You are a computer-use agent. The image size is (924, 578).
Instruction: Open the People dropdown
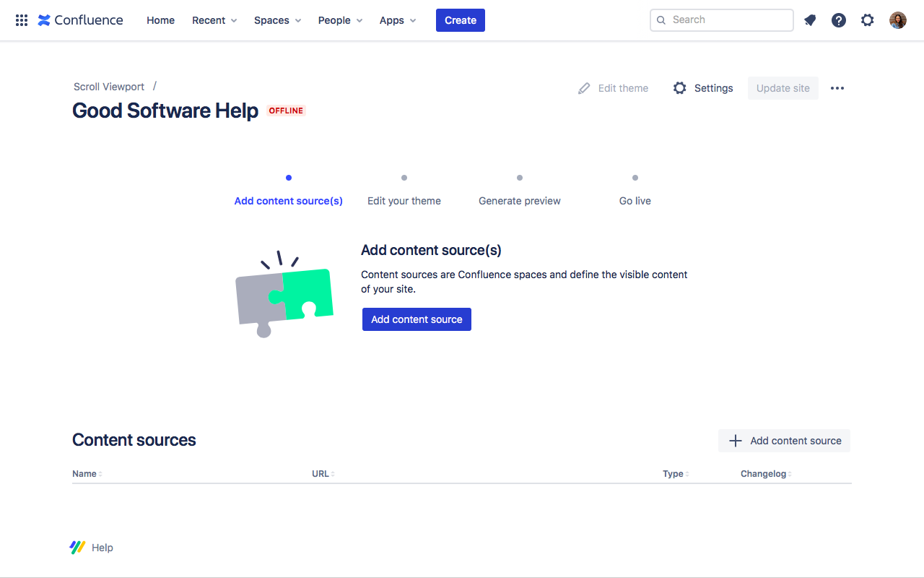[339, 20]
